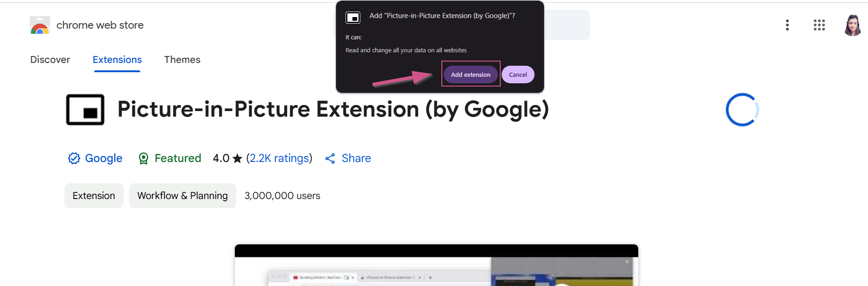Click the verified publisher badge icon
Image resolution: width=868 pixels, height=286 pixels.
click(x=74, y=158)
